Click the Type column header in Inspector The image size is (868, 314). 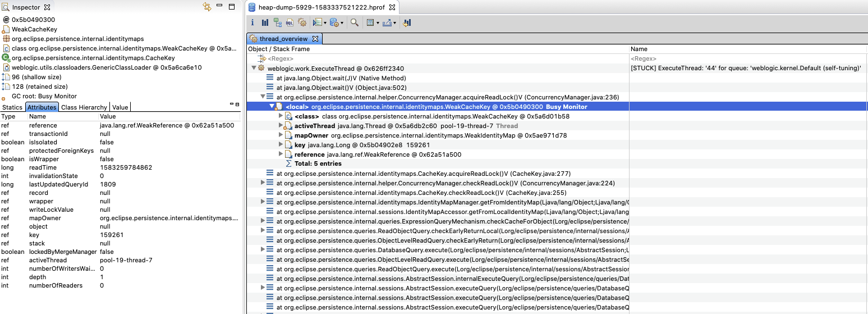pos(13,116)
